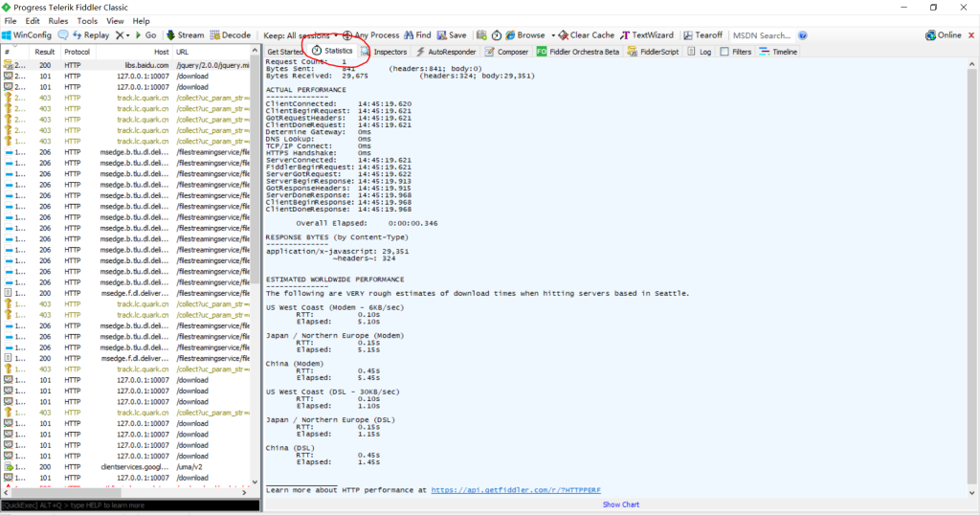Click the WinConfig toolbar button
This screenshot has width=980, height=515.
pyautogui.click(x=27, y=35)
